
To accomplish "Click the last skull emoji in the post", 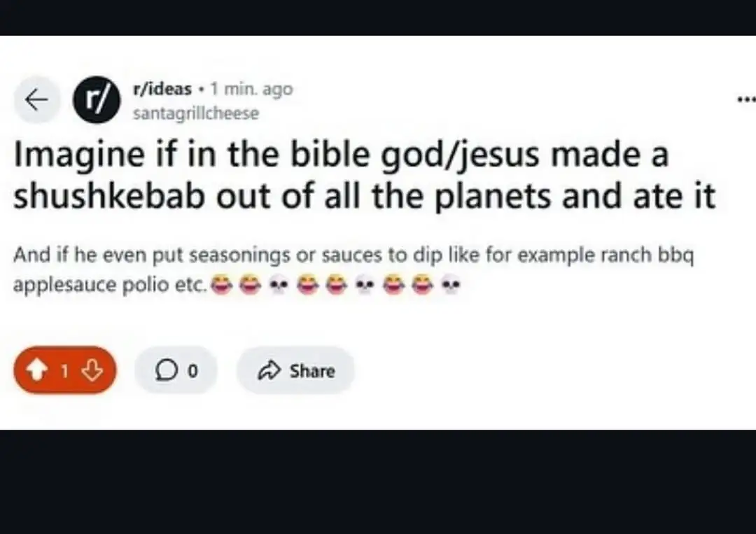I will coord(452,286).
